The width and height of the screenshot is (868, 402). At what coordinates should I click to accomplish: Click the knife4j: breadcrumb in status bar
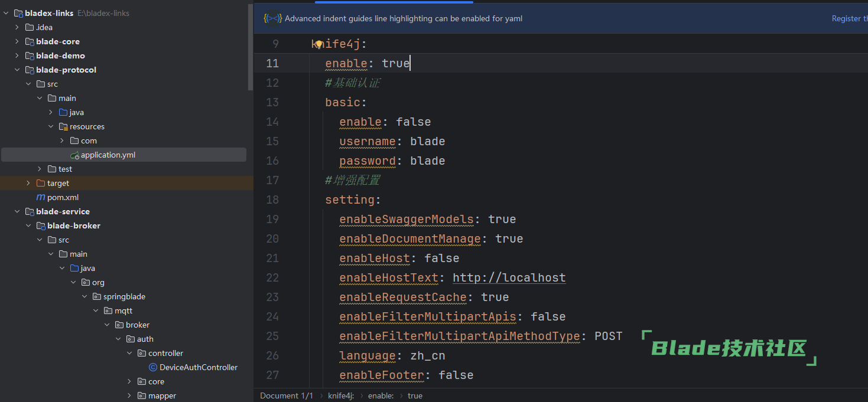[x=341, y=396]
